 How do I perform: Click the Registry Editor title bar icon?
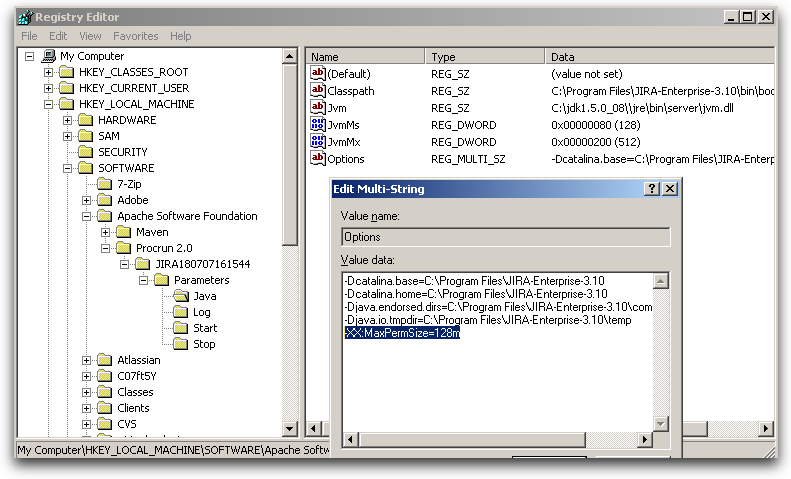tap(24, 17)
